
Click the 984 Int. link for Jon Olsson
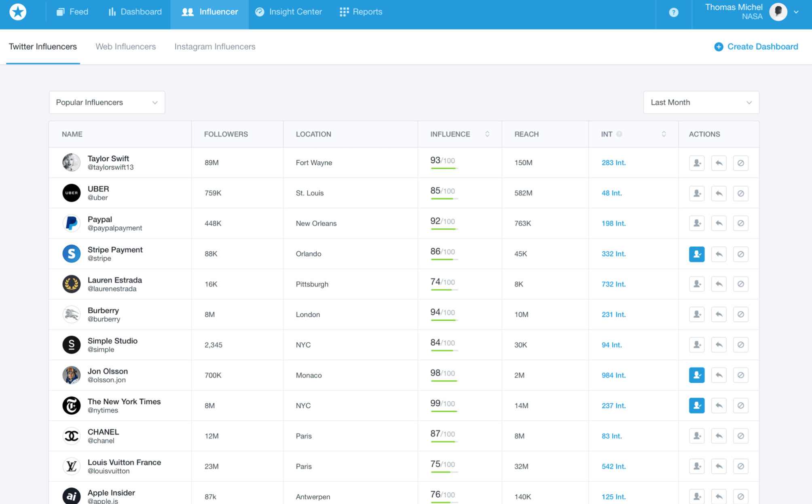click(614, 375)
